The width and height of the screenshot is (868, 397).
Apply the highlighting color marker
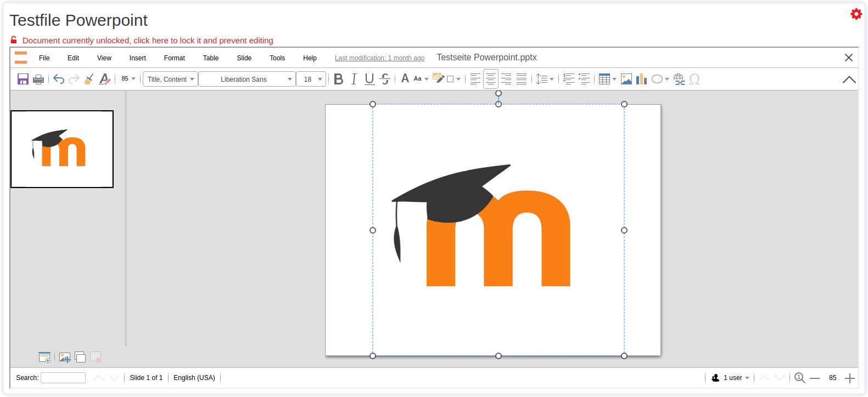[438, 78]
